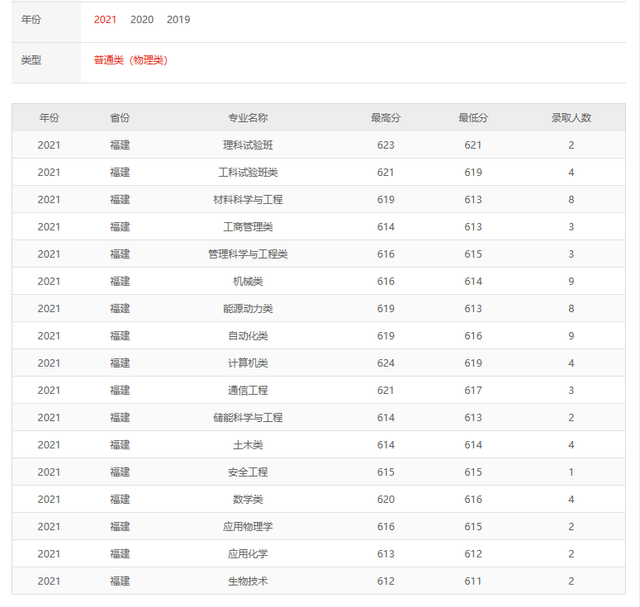Select the 工科试验班类 major name

[x=248, y=172]
